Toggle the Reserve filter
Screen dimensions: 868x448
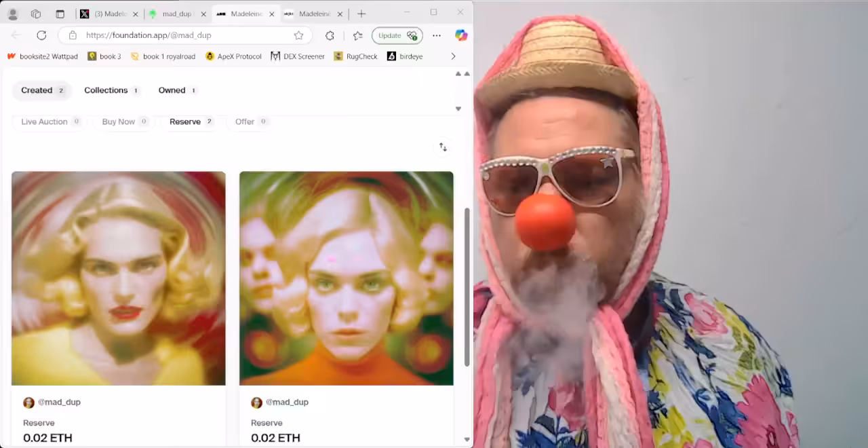point(191,122)
